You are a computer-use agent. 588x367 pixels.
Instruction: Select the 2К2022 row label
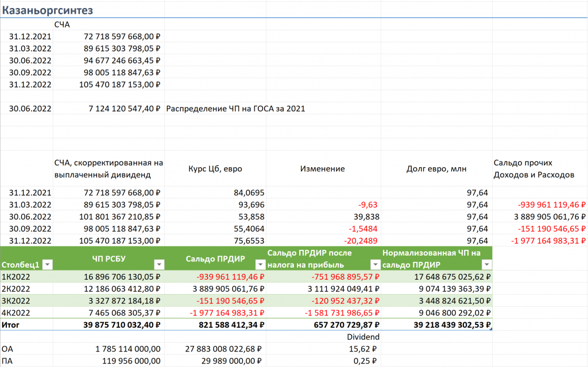[16, 288]
